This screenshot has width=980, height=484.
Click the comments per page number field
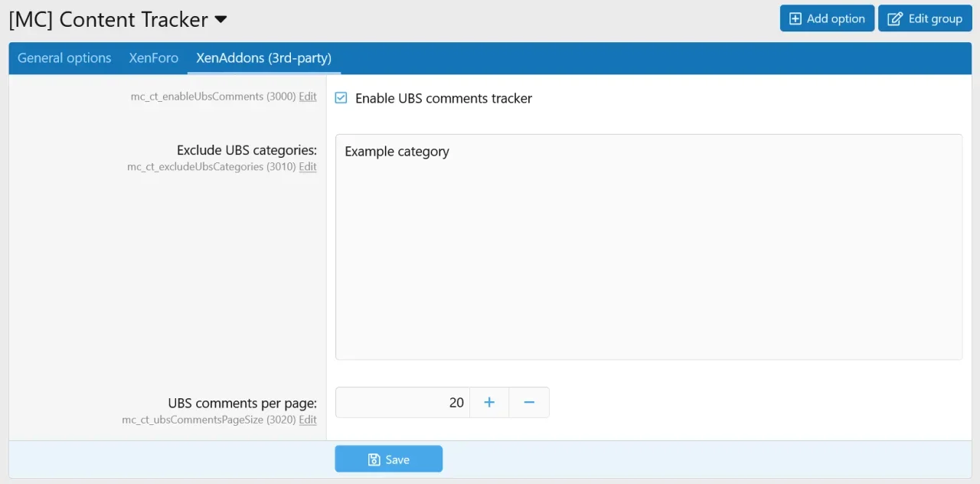tap(403, 403)
